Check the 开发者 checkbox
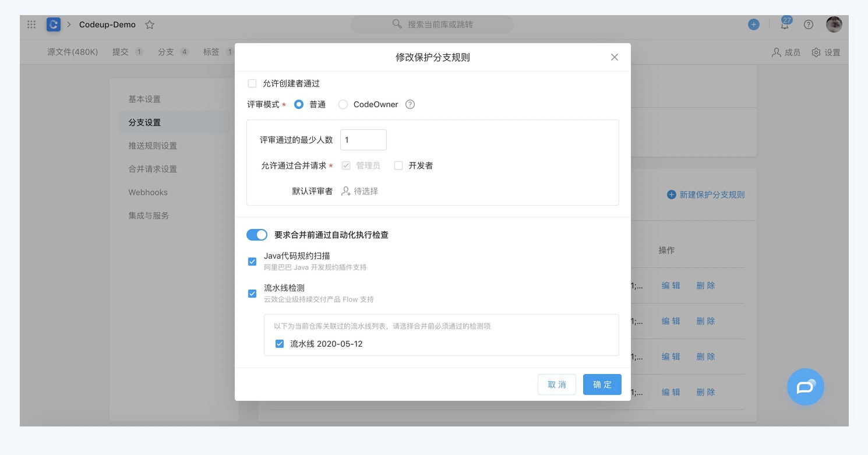868x455 pixels. point(398,165)
